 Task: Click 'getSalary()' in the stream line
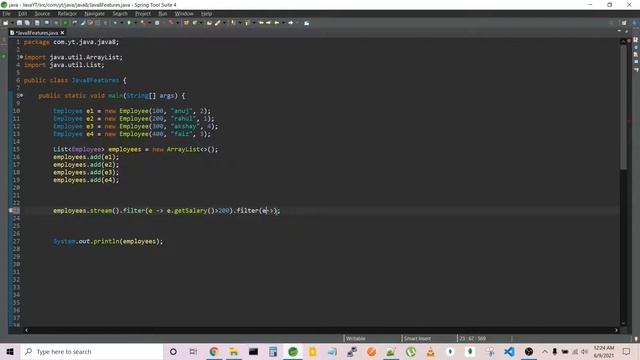pyautogui.click(x=194, y=211)
